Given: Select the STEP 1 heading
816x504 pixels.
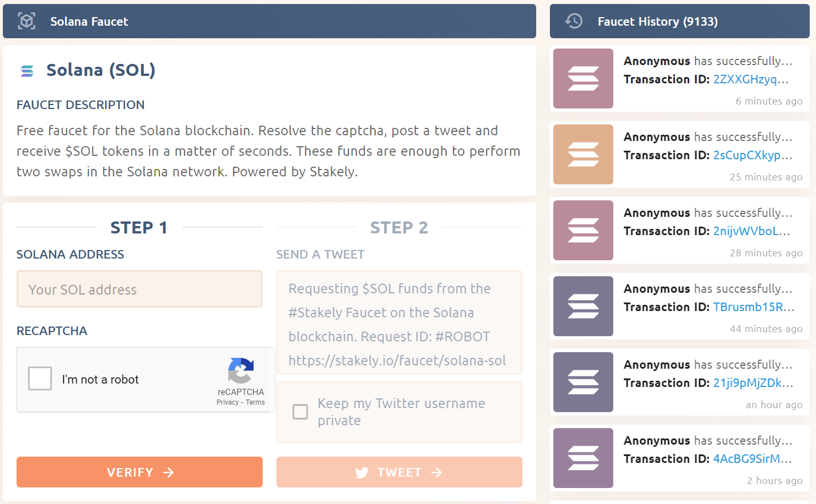Looking at the screenshot, I should click(139, 228).
